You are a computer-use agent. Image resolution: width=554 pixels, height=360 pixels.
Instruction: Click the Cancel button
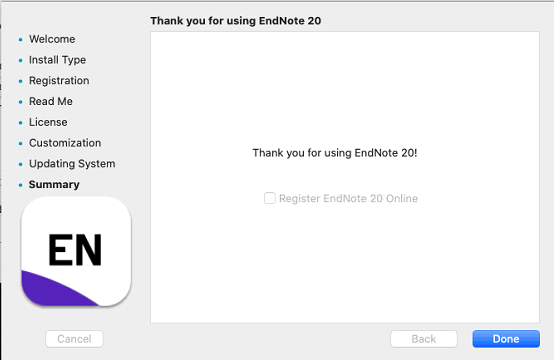(74, 339)
